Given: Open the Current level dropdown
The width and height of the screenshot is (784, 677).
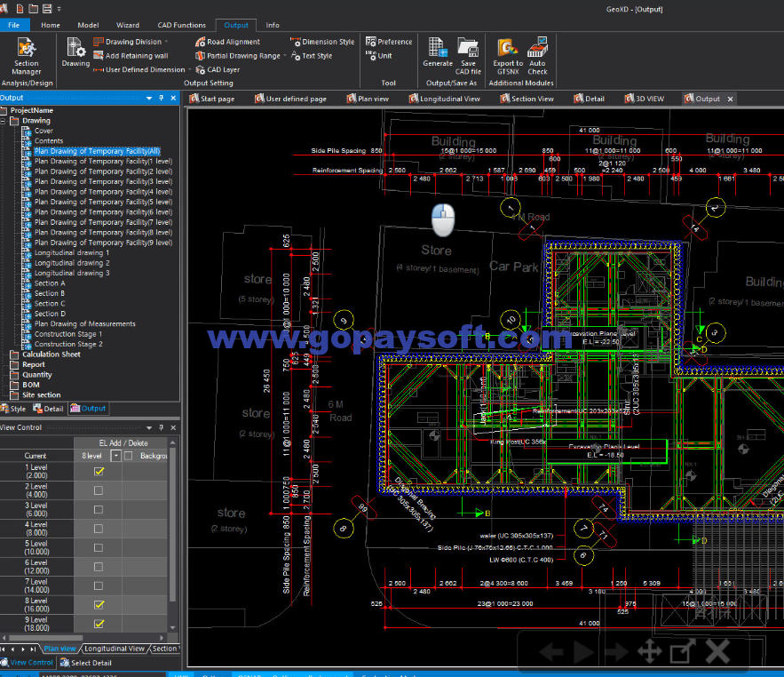Looking at the screenshot, I should coord(115,456).
